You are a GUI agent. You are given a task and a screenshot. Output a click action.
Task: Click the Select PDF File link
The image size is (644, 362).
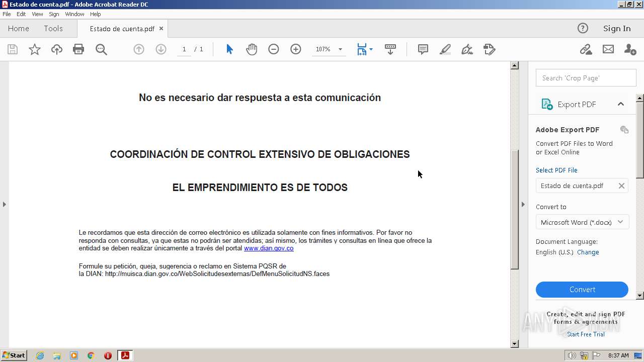click(x=556, y=170)
